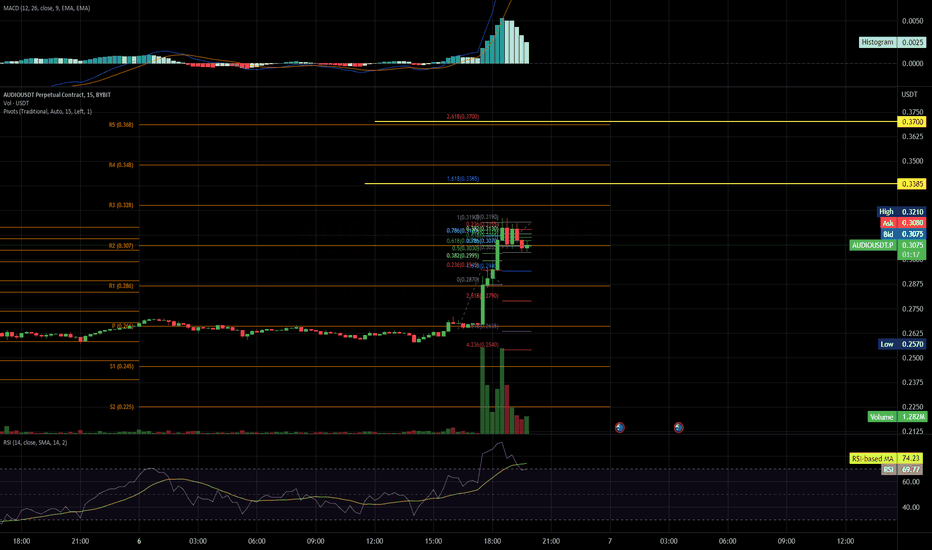This screenshot has height=550, width=932.
Task: Select the R1 (0.286) pivot label
Action: point(121,286)
